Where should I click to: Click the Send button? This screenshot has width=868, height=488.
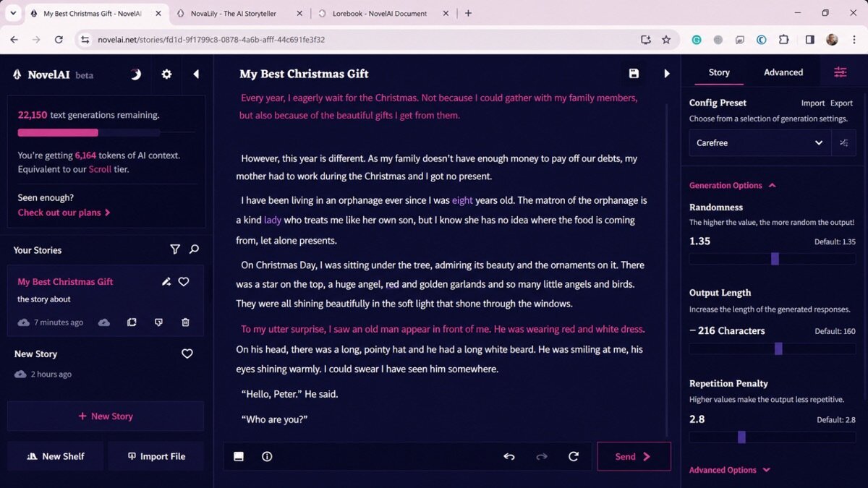[634, 456]
